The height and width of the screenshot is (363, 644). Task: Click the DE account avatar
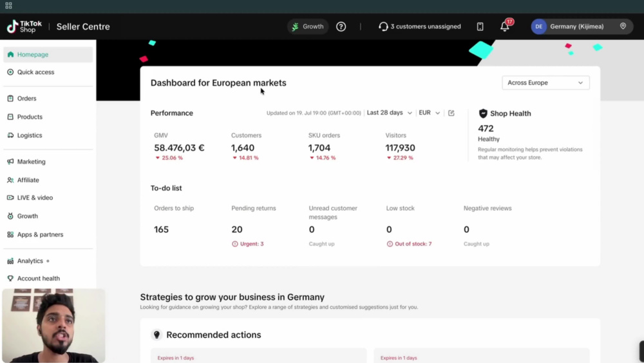click(538, 26)
